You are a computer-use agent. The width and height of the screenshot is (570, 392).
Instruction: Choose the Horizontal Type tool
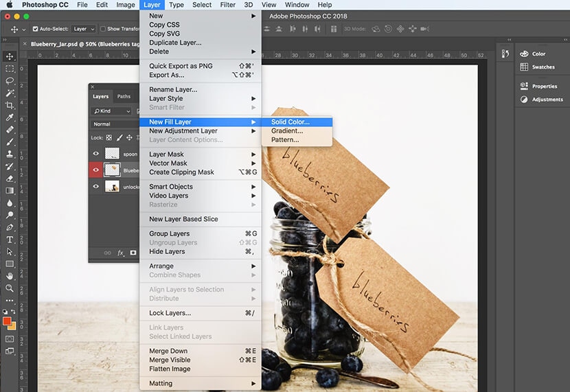(x=10, y=240)
